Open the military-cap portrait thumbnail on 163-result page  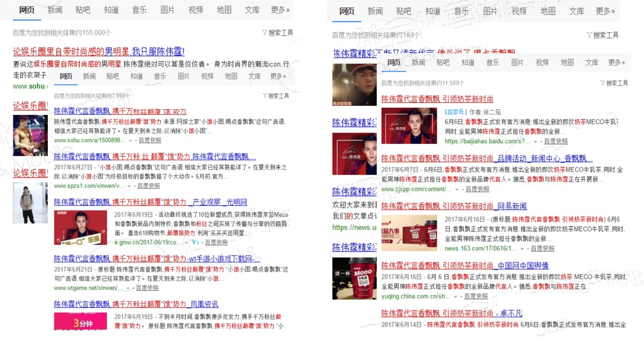[x=354, y=85]
